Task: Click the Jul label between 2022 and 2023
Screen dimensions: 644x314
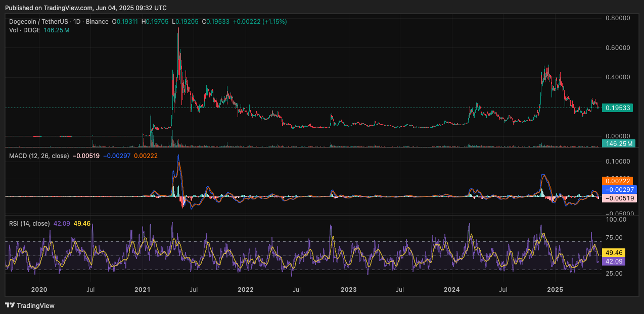Action: 297,290
